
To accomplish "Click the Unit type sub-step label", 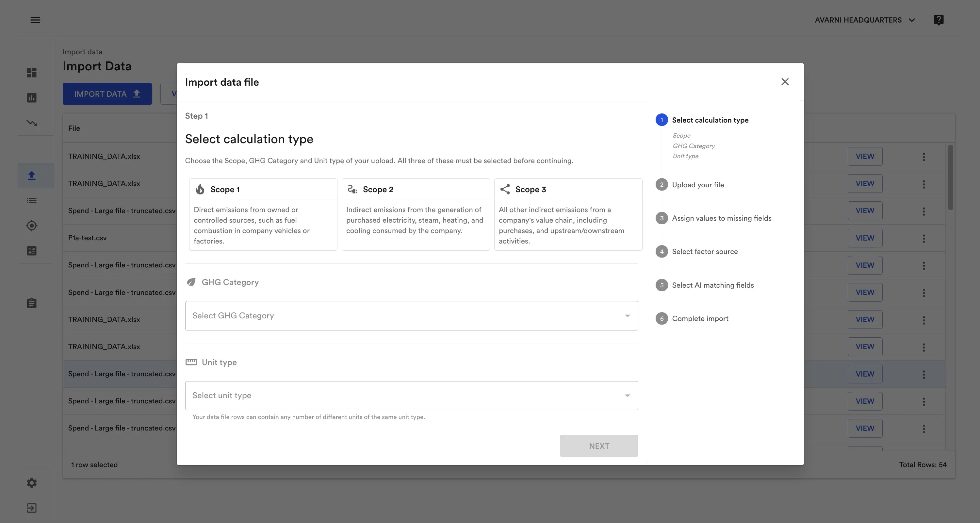I will 686,156.
